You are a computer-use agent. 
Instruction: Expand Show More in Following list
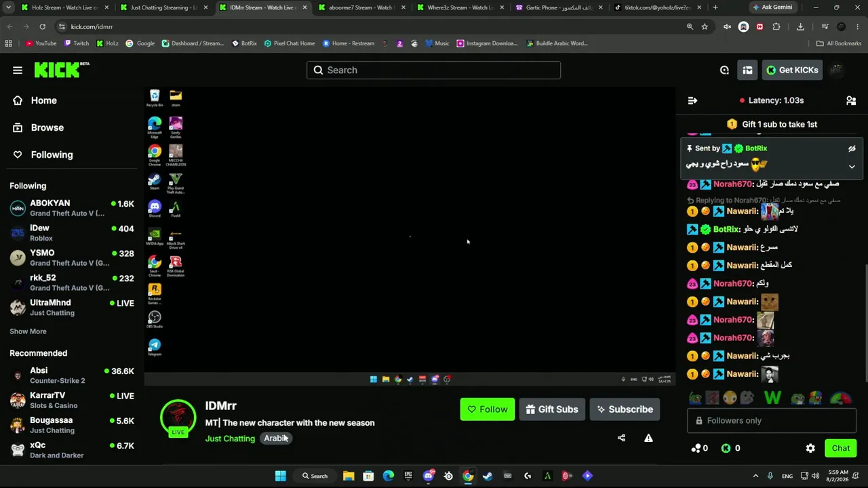pyautogui.click(x=28, y=331)
